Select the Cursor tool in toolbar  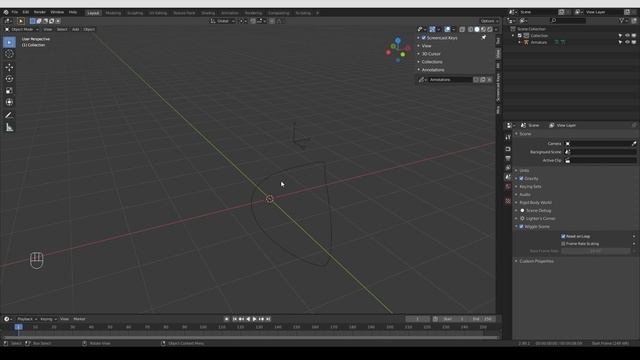click(9, 54)
